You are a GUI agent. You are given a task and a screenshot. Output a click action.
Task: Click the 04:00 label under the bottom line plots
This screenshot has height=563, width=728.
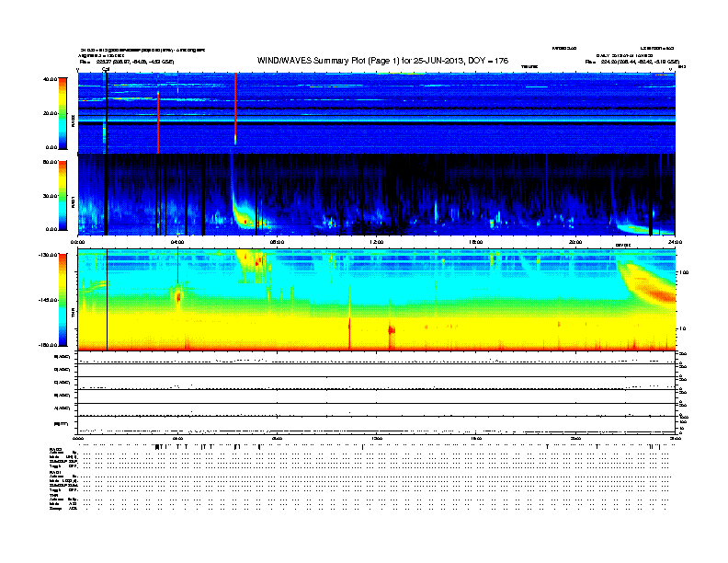177,438
